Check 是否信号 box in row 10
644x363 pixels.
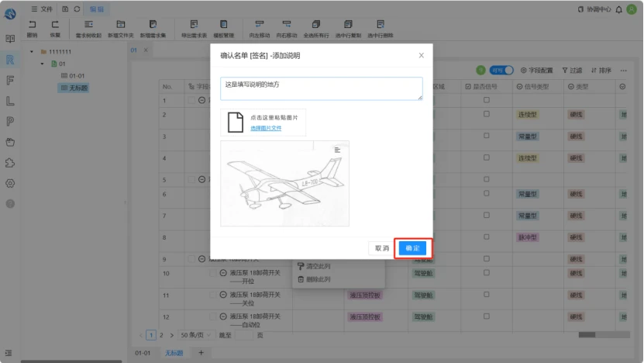click(x=486, y=272)
